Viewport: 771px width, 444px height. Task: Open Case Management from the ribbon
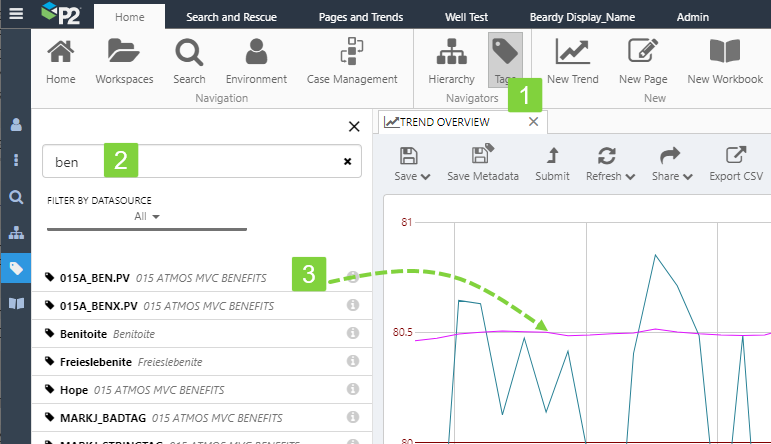(352, 61)
